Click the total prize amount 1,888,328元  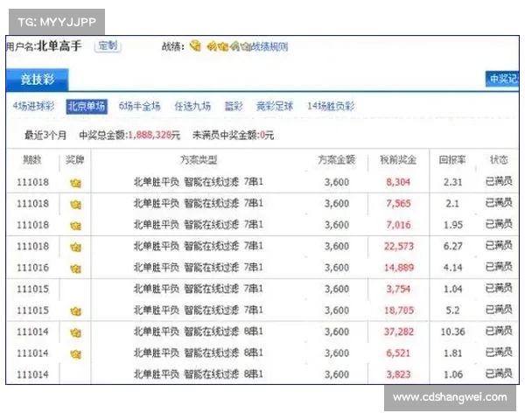(x=154, y=136)
